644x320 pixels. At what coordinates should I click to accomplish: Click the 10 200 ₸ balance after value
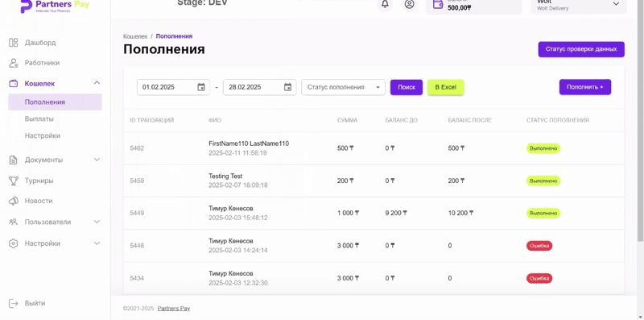pyautogui.click(x=460, y=213)
